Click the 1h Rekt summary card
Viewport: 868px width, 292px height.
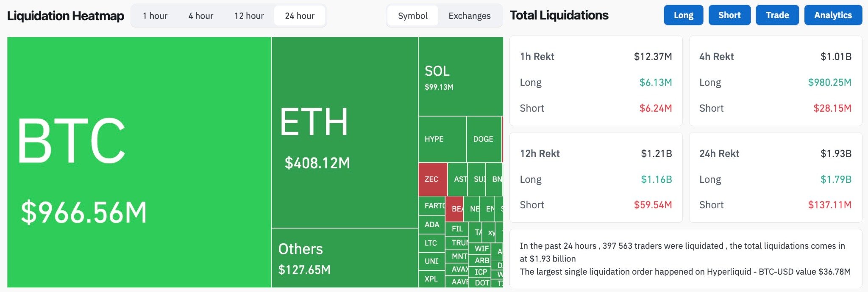click(595, 81)
